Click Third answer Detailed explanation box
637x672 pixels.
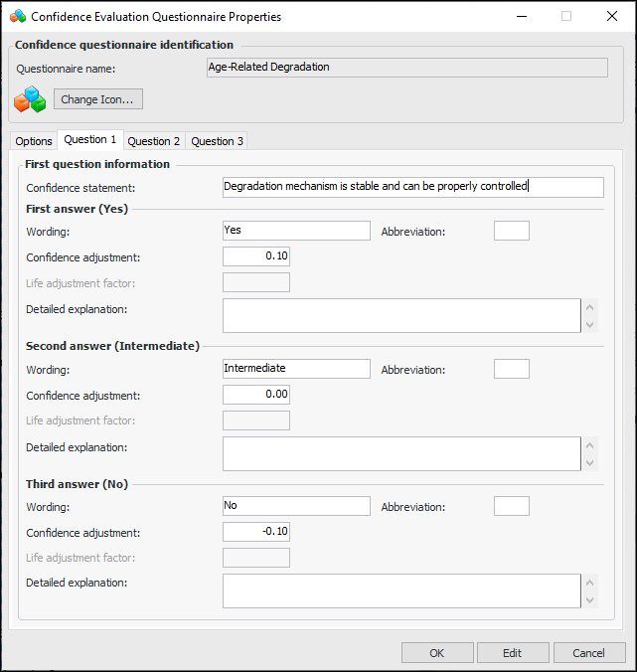[400, 590]
